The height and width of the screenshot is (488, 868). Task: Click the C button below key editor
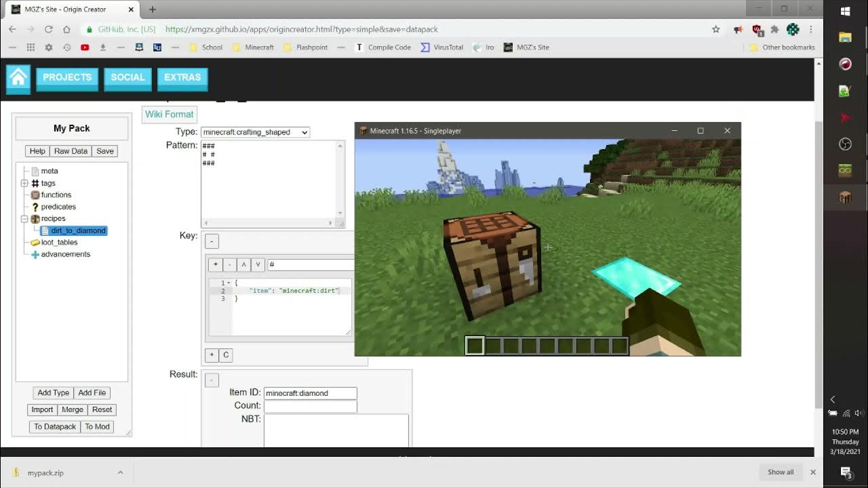[226, 354]
